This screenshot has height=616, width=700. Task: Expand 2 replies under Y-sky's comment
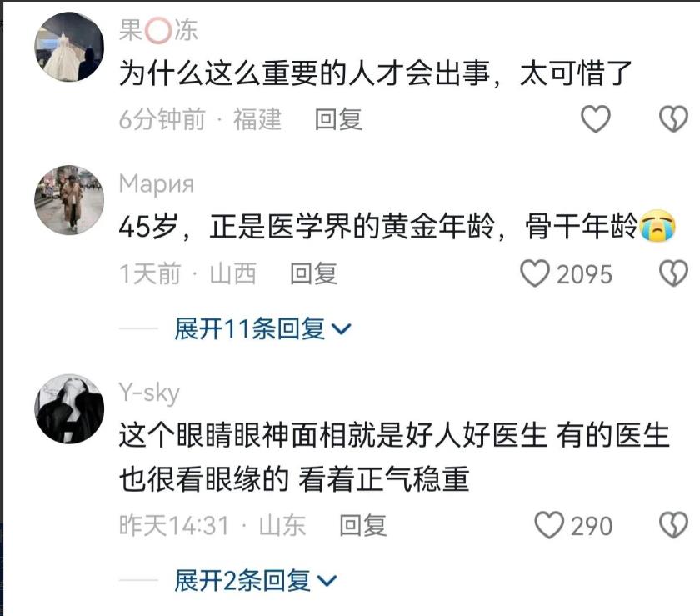(255, 581)
